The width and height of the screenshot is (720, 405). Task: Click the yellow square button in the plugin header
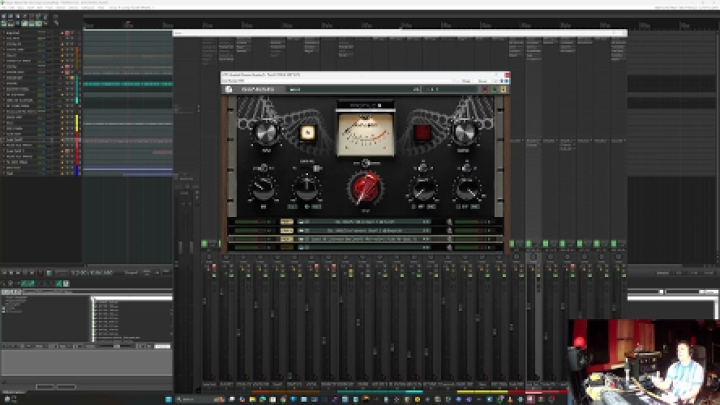503,89
